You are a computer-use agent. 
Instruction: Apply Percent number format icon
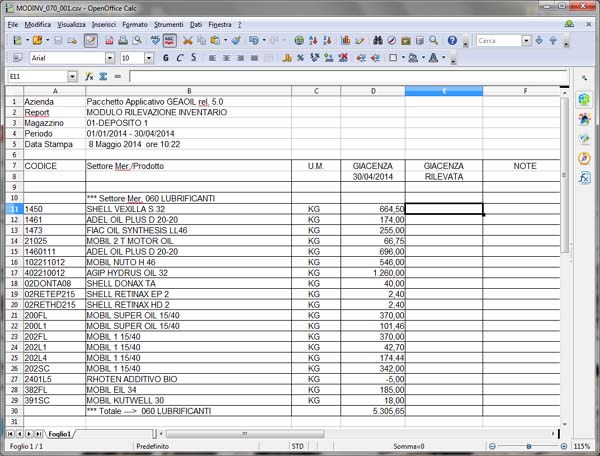tap(300, 58)
